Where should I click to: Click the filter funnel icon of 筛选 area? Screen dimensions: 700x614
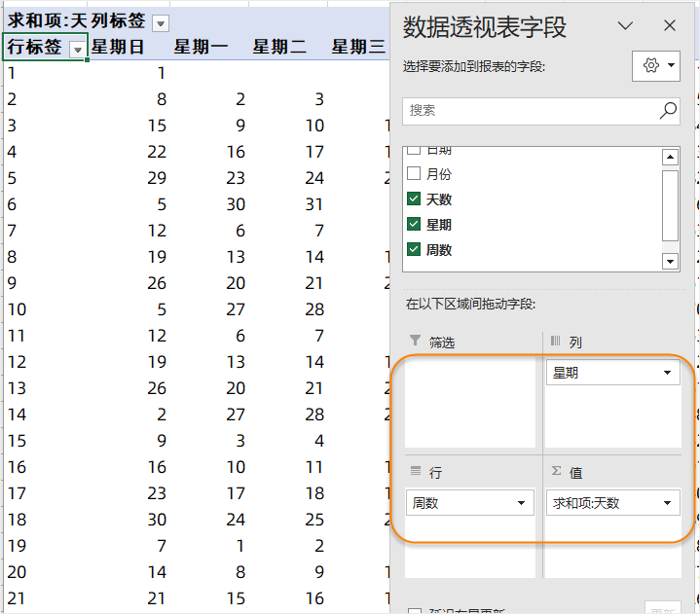click(x=416, y=342)
